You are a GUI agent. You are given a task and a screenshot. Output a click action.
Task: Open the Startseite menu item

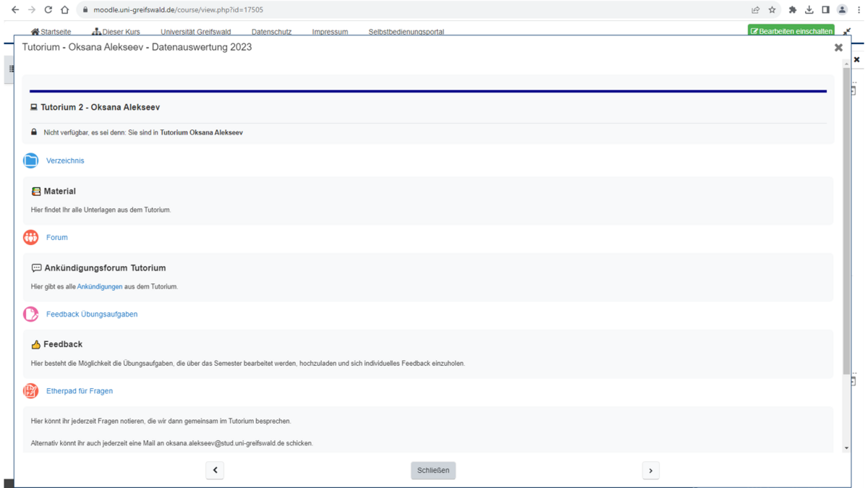click(x=51, y=32)
